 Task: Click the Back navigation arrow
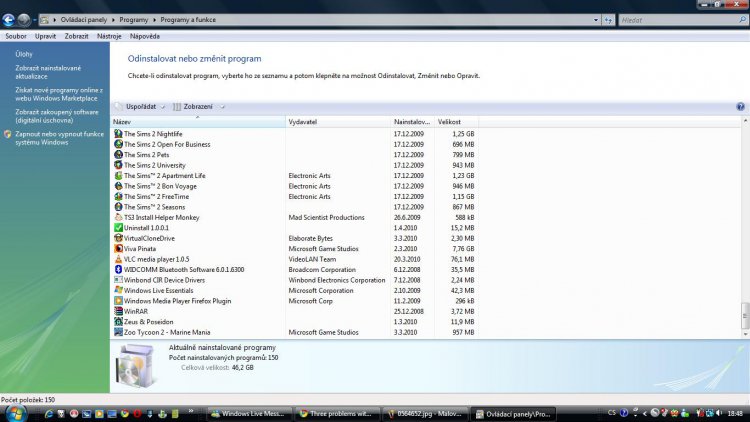(x=9, y=20)
